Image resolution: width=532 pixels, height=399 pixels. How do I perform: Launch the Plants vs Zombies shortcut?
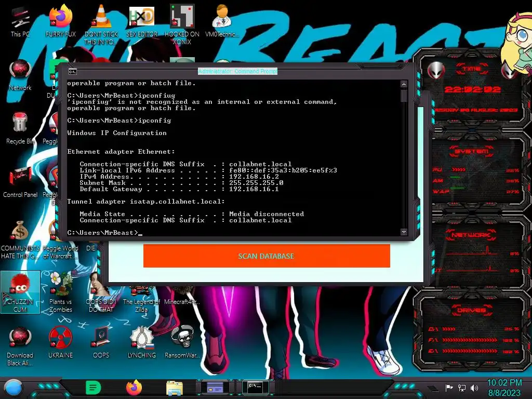pos(60,292)
